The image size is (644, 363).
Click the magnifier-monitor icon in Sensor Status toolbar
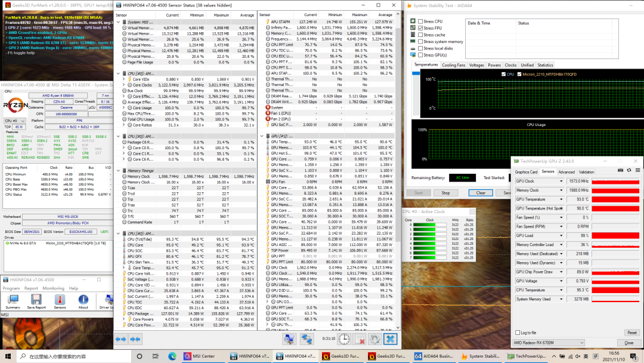pyautogui.click(x=289, y=339)
